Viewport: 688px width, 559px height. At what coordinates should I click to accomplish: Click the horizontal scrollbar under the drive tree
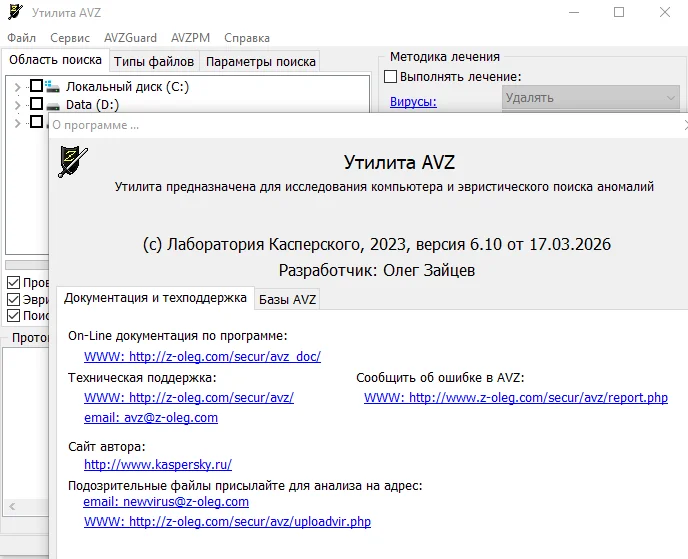(x=27, y=265)
